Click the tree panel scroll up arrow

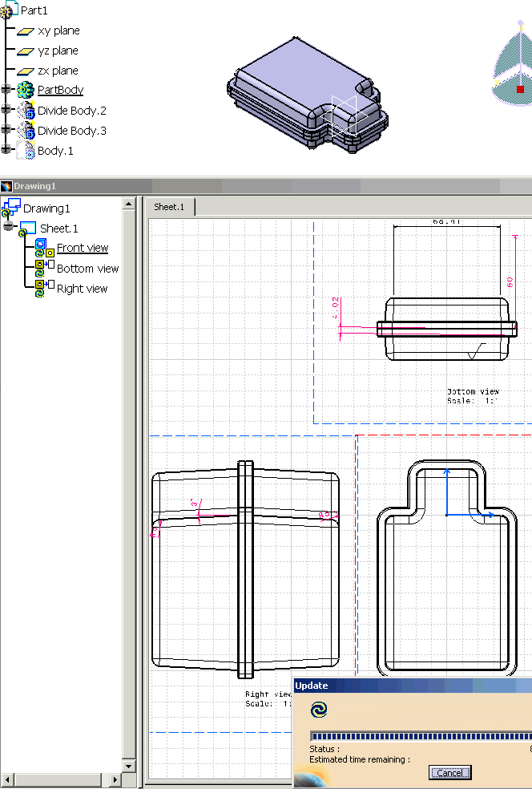pyautogui.click(x=128, y=204)
